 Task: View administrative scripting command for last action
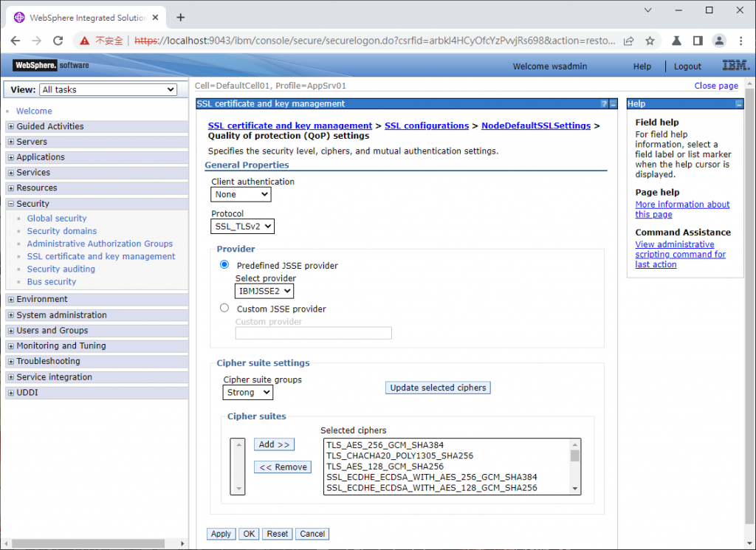point(680,255)
